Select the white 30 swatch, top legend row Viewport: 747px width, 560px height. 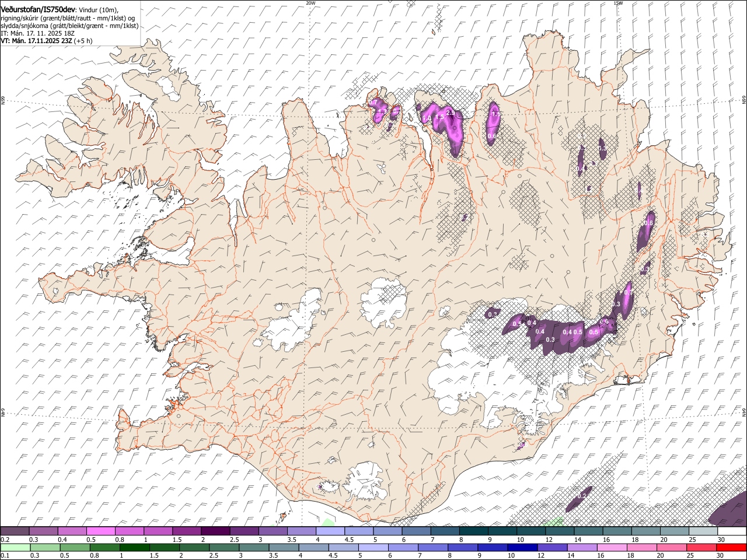(x=732, y=531)
